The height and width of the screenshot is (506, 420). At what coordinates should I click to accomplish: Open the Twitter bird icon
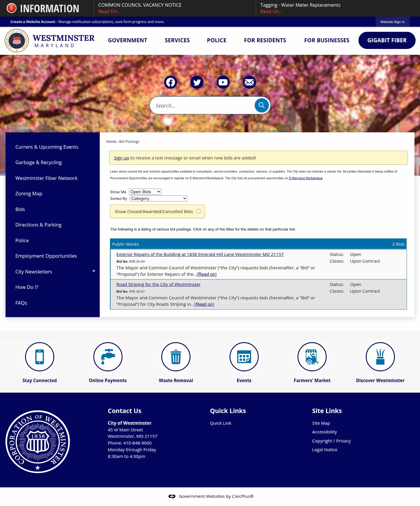(197, 82)
